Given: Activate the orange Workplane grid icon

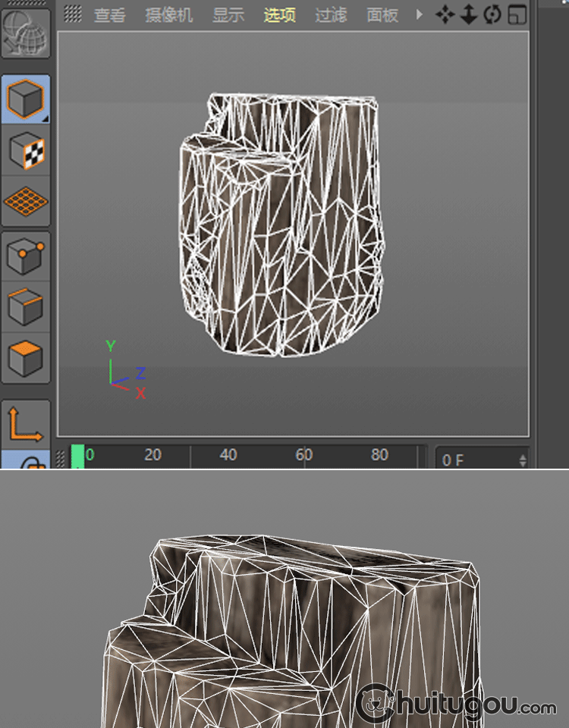Looking at the screenshot, I should (x=26, y=201).
